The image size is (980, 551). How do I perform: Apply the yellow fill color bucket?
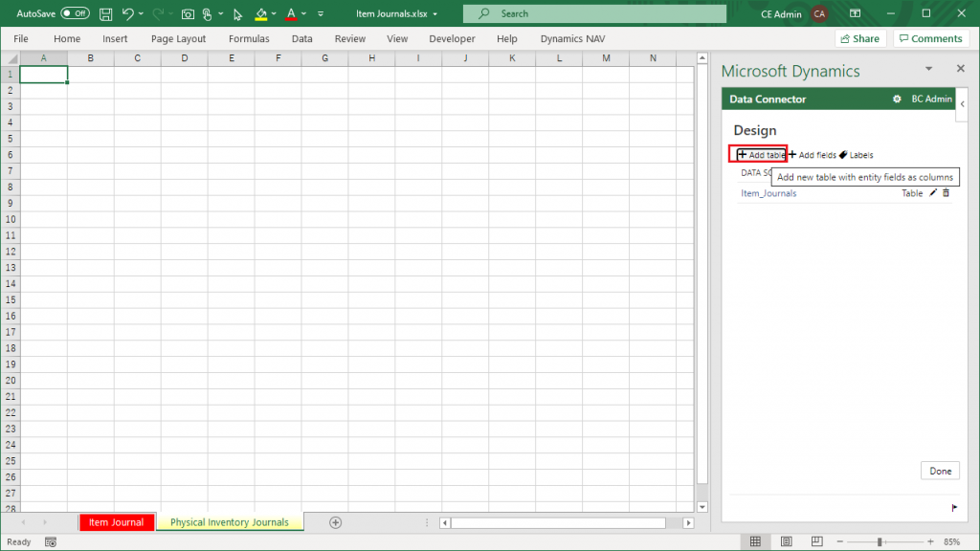coord(261,13)
